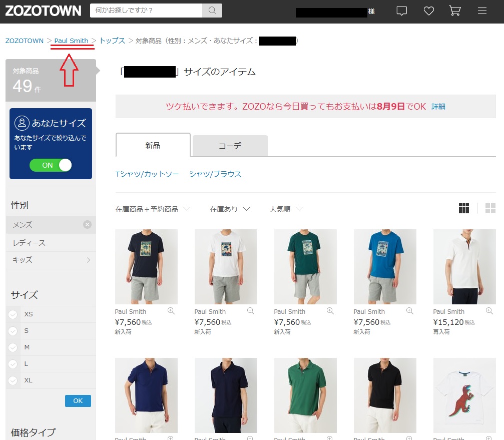Image resolution: width=504 pixels, height=440 pixels.
Task: Zoom the navy graphic T-shirt product
Action: [x=171, y=311]
